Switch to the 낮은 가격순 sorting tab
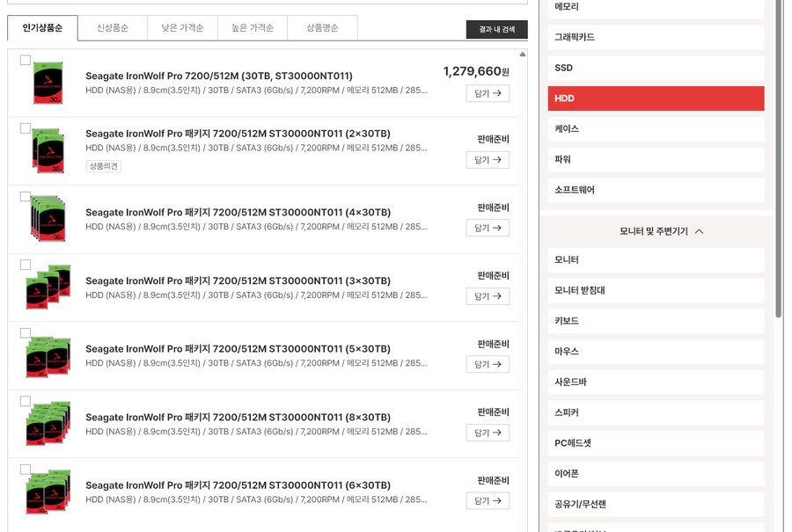This screenshot has width=792, height=532. click(182, 27)
